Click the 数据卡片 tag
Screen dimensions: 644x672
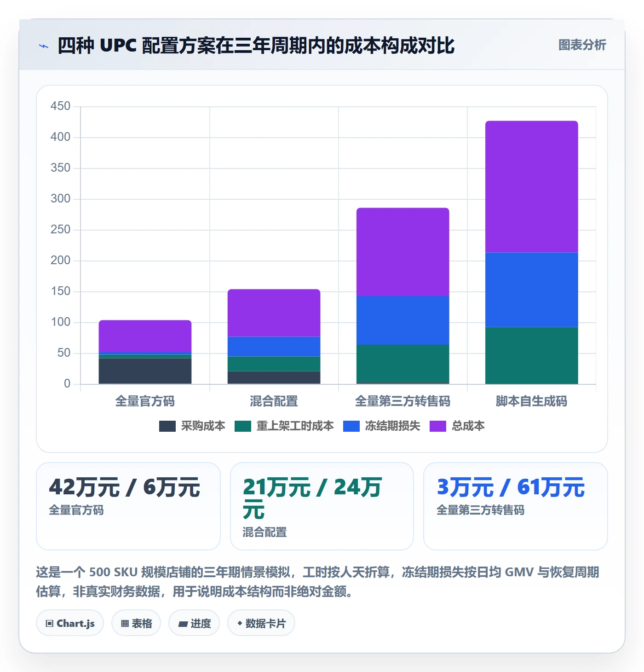coord(261,623)
